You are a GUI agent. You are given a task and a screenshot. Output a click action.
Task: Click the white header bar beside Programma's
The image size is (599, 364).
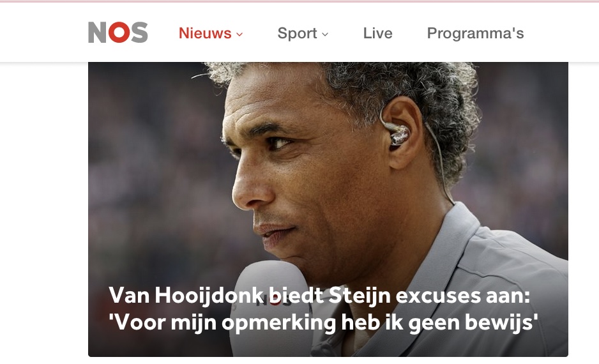click(561, 33)
